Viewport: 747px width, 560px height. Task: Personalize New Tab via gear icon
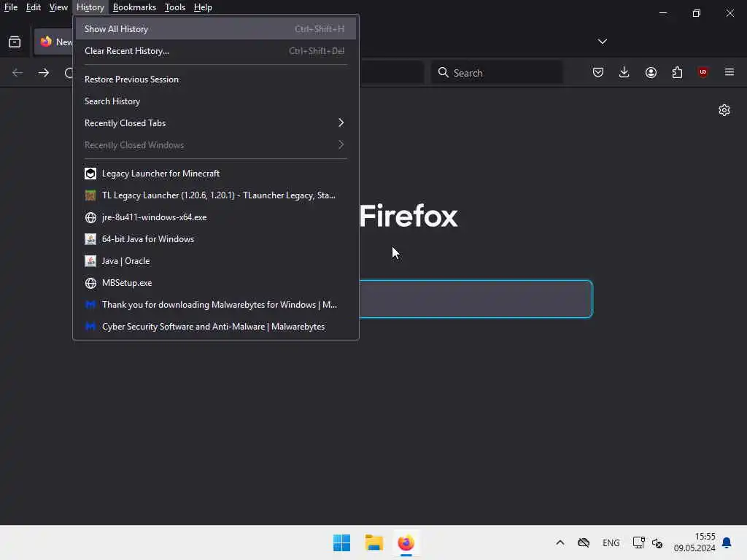tap(724, 110)
